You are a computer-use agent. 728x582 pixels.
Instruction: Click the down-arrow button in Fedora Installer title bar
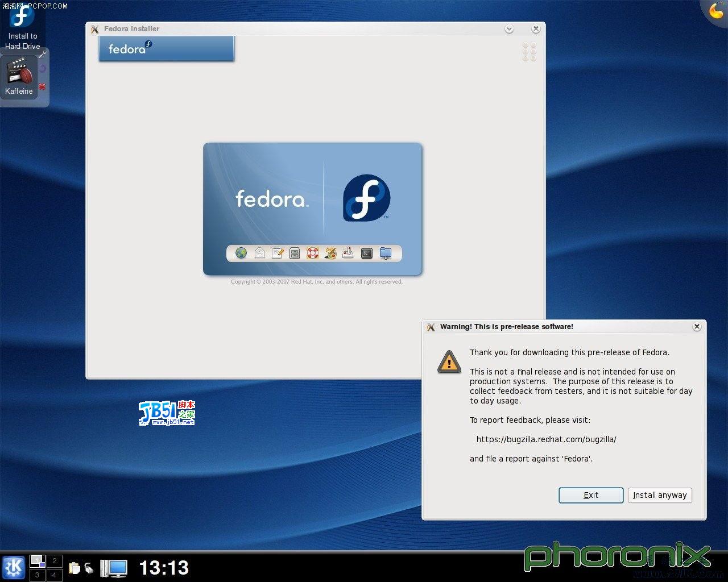[x=509, y=29]
